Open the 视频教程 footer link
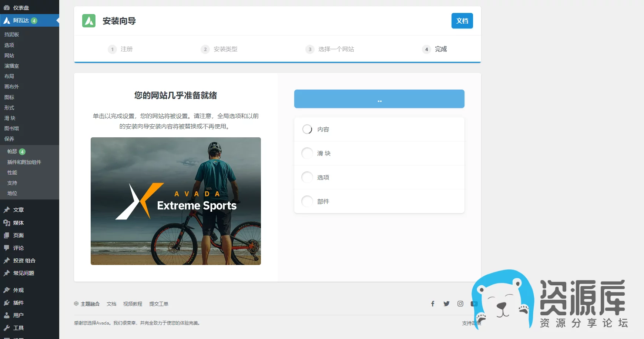Image resolution: width=644 pixels, height=339 pixels. pos(133,304)
